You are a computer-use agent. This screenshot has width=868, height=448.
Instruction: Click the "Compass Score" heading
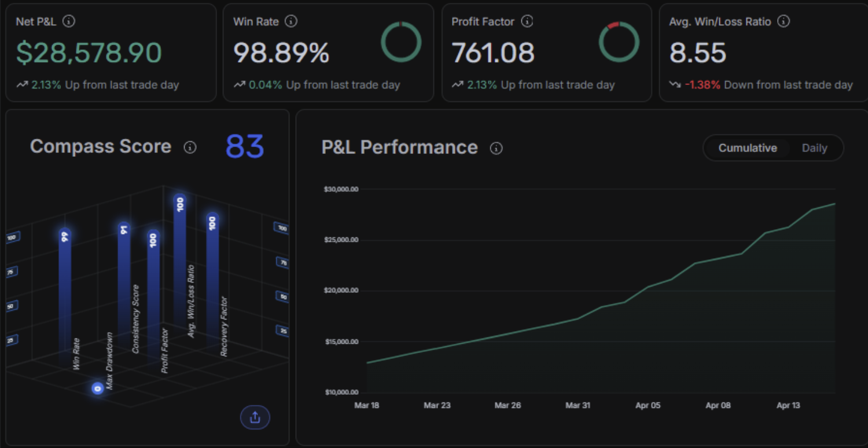101,147
